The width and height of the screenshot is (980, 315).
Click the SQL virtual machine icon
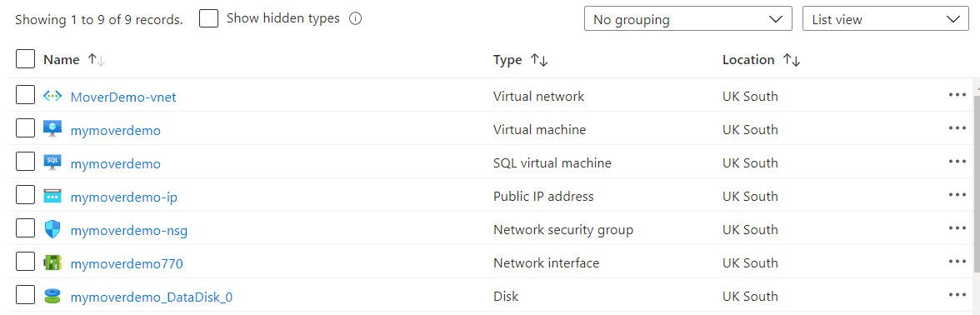coord(52,162)
